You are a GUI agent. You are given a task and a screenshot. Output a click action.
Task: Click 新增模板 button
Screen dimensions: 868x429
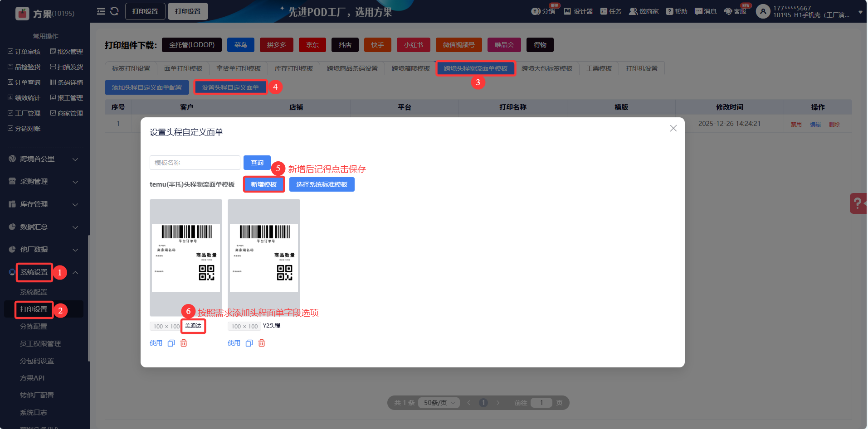coord(264,184)
